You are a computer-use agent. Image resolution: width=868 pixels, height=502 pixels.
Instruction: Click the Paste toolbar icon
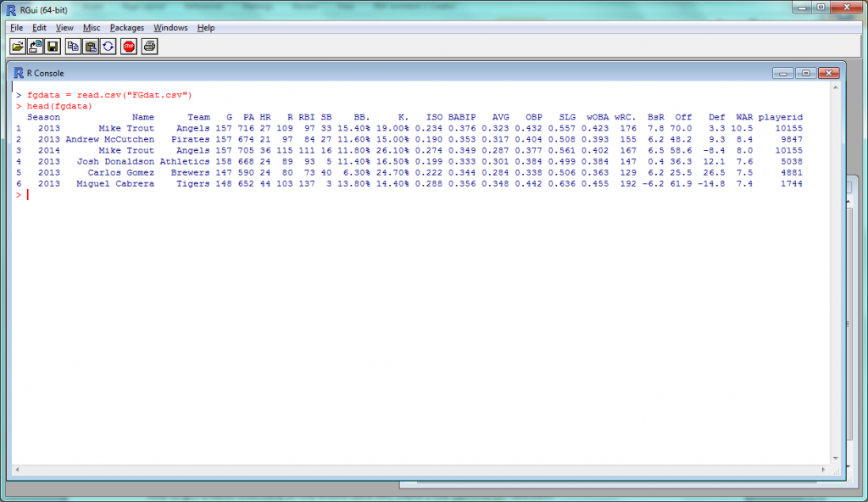91,46
